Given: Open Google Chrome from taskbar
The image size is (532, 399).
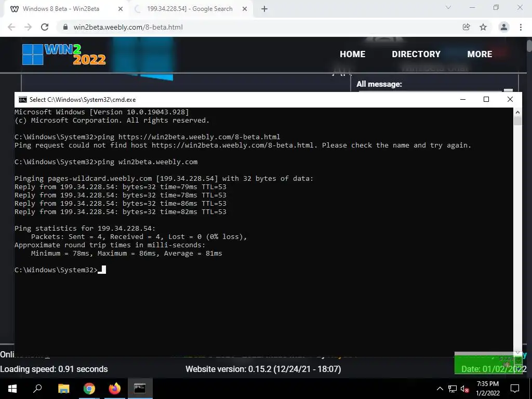Looking at the screenshot, I should click(89, 389).
